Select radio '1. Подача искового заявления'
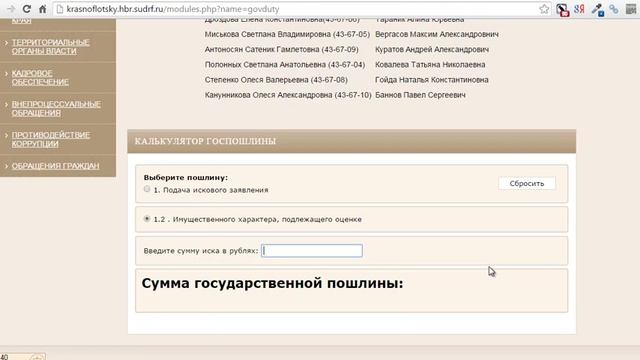The width and height of the screenshot is (640, 360). click(x=147, y=189)
